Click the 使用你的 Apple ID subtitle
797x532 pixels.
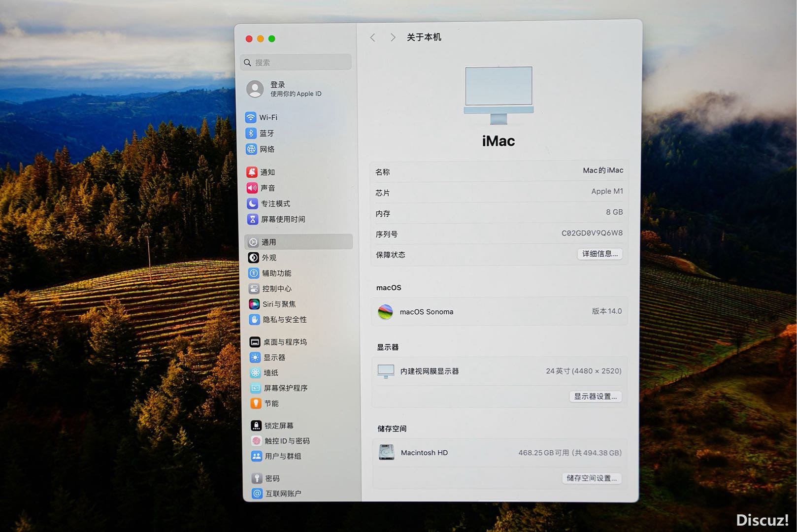[x=296, y=94]
